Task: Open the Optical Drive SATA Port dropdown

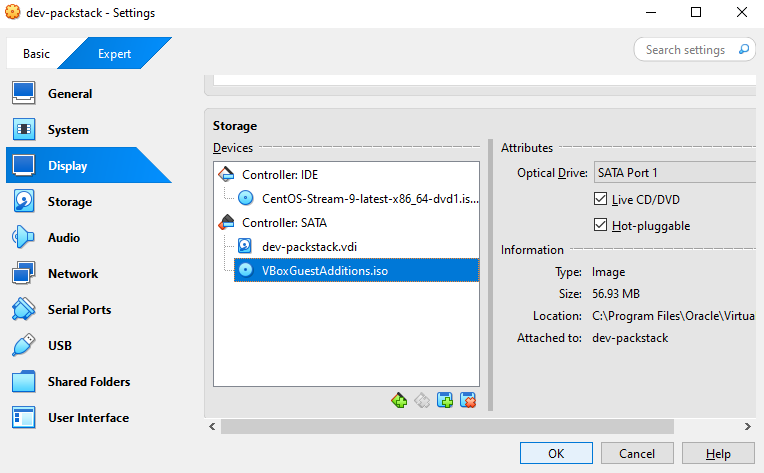Action: (x=675, y=173)
